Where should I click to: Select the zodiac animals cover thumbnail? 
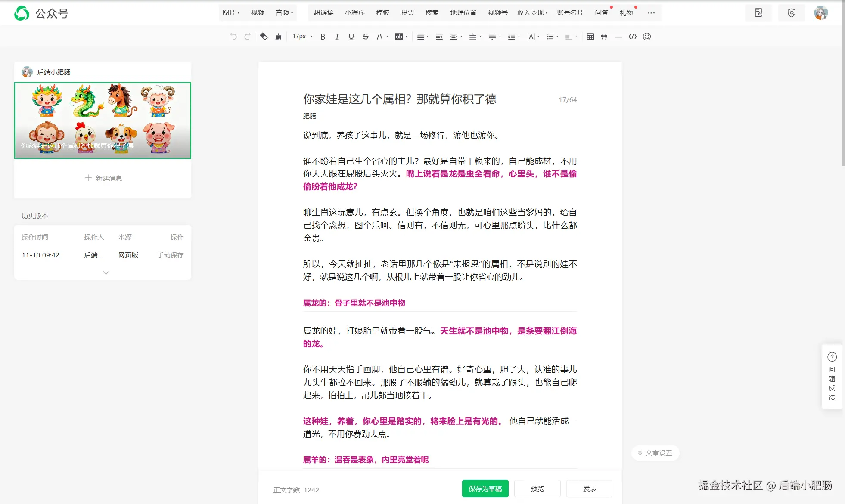coord(103,121)
